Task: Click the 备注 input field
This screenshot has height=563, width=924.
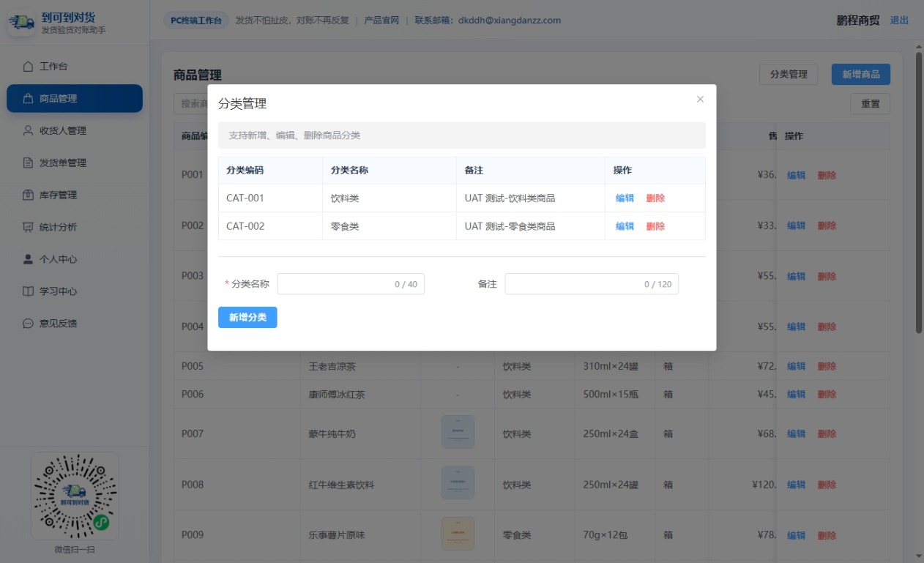Action: click(x=592, y=284)
